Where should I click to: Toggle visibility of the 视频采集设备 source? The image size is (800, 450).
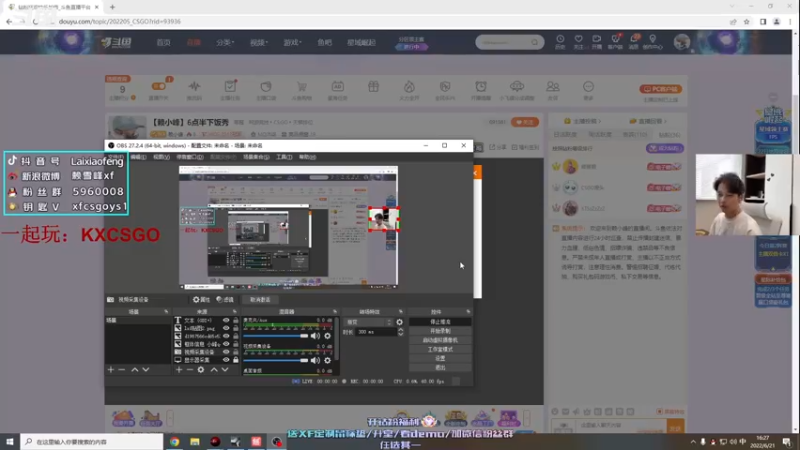coord(226,352)
